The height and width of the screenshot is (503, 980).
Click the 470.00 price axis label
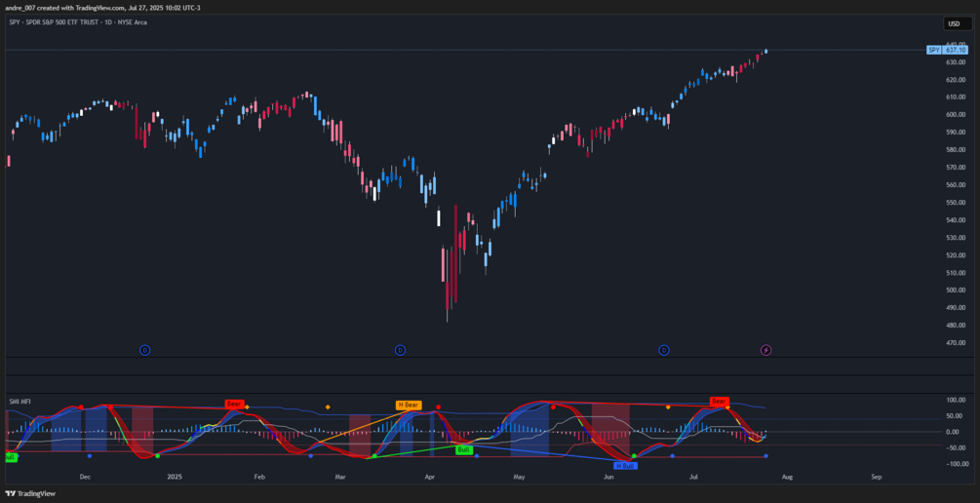point(957,343)
